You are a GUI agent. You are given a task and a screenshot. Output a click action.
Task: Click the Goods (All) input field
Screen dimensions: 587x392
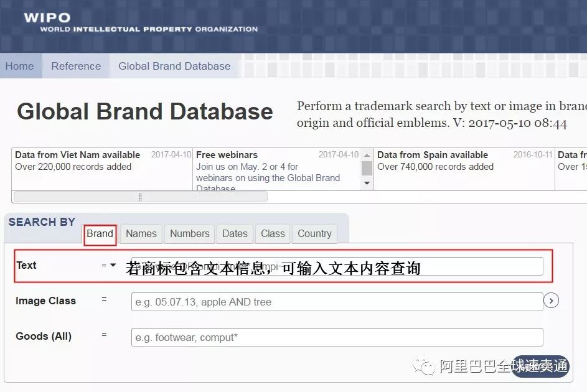337,337
